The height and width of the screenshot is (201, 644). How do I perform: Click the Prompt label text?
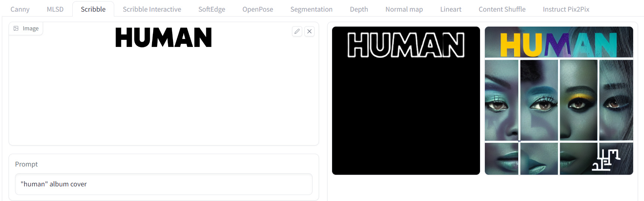[x=26, y=164]
